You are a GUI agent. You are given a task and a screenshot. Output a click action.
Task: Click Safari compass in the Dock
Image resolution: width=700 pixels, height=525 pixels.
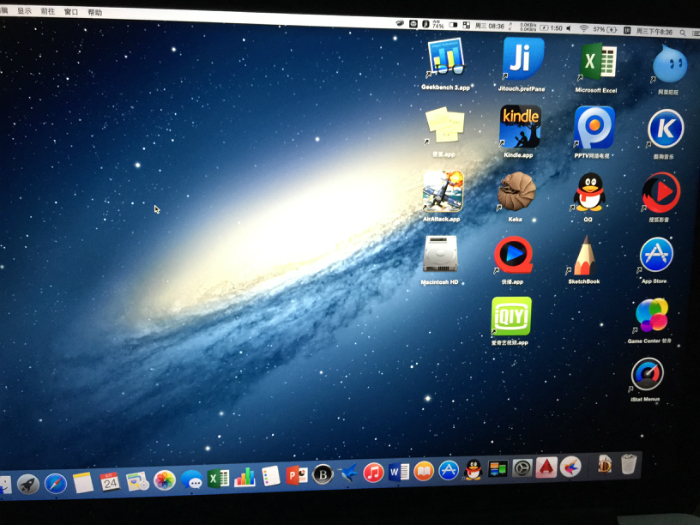click(x=55, y=484)
